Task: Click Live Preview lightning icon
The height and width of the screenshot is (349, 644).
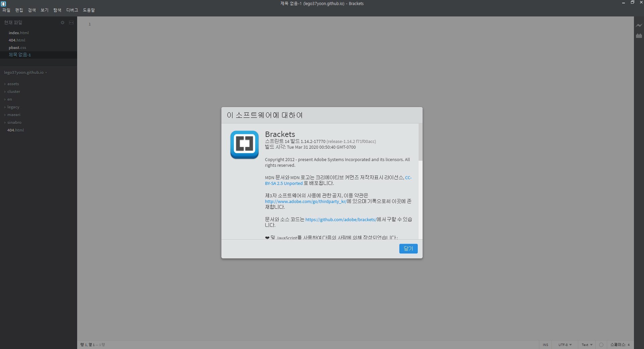Action: pyautogui.click(x=639, y=26)
